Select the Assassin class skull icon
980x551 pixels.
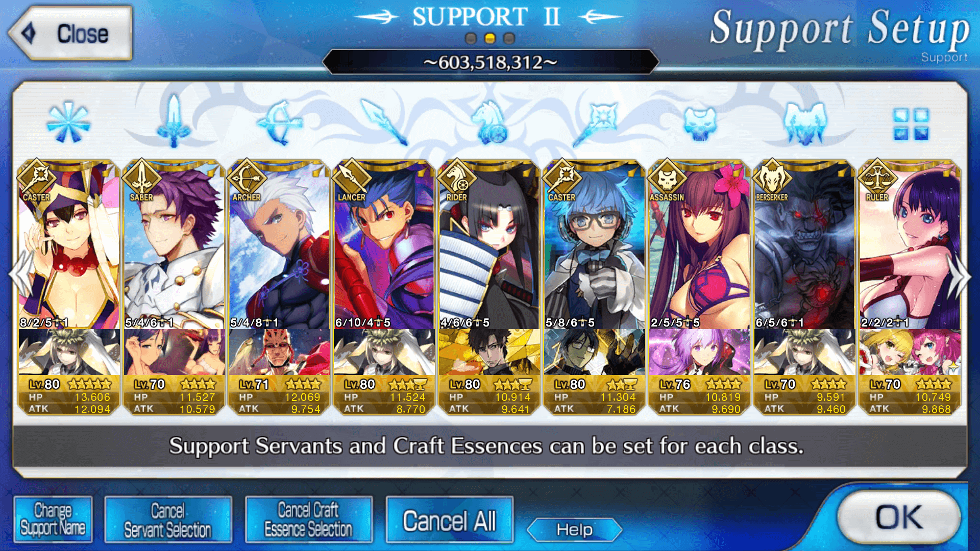700,123
